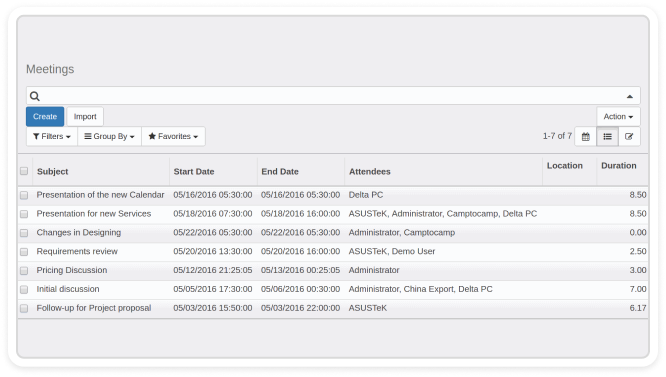Open the Action dropdown menu
Viewport: 666px width, 377px height.
pos(618,116)
